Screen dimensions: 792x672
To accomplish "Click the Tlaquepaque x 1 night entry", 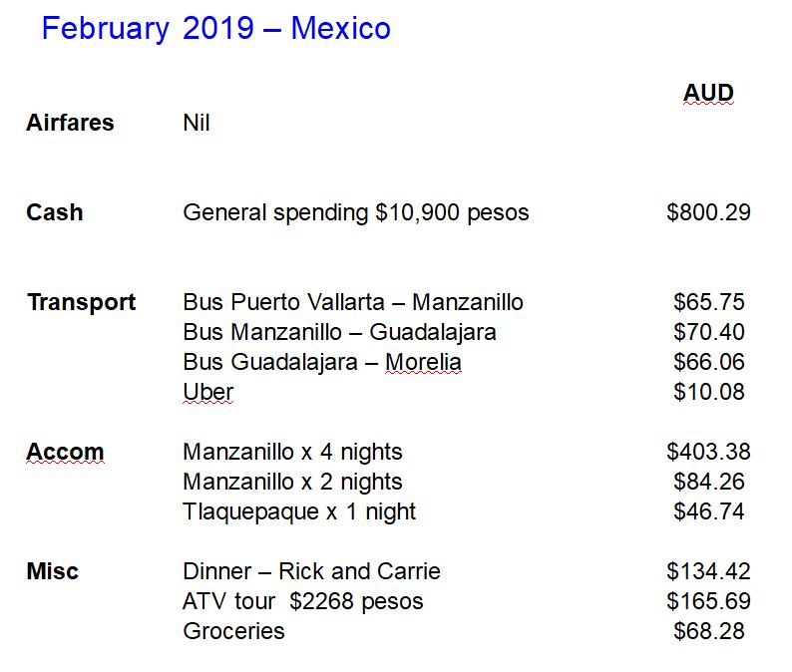I will click(x=299, y=511).
